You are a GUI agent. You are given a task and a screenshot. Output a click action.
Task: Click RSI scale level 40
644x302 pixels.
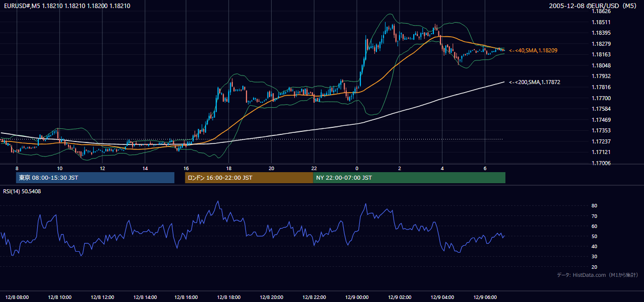point(595,247)
